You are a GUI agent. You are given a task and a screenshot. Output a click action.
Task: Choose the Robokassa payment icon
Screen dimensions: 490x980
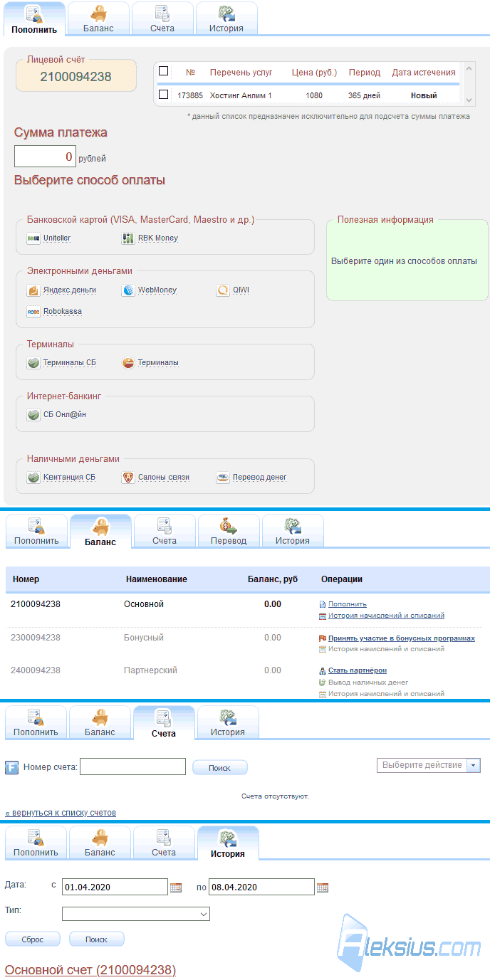[x=33, y=312]
